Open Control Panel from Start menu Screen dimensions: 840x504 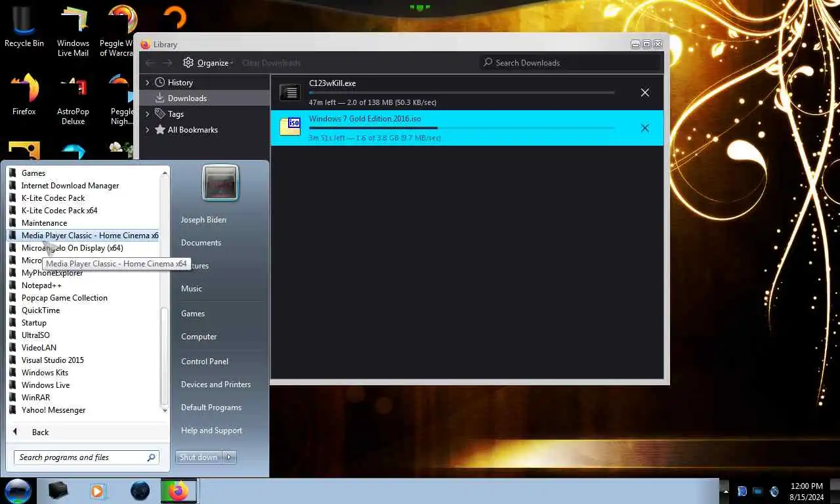tap(205, 362)
